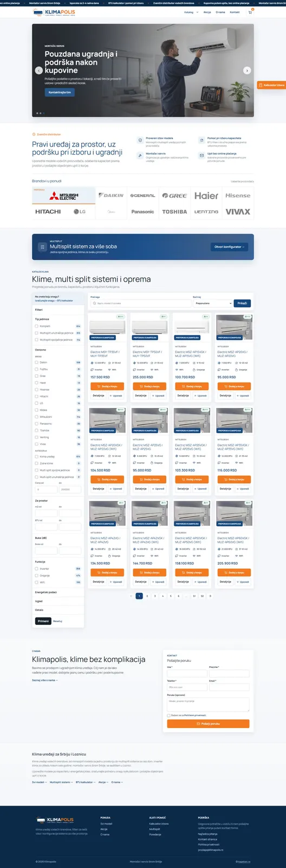286x868 pixels.
Task: Select the General brand logo
Action: 143,195
